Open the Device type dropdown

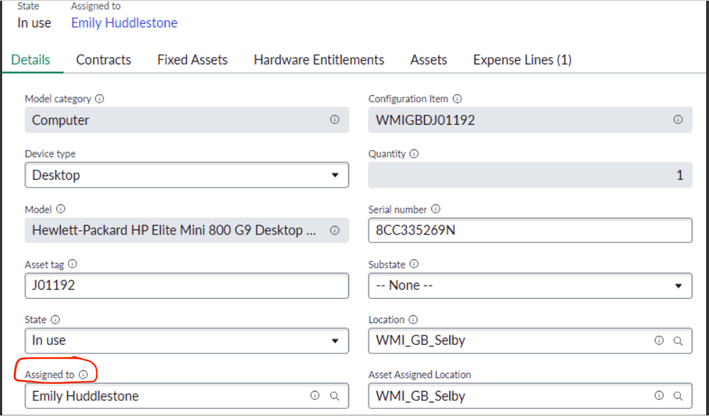tap(186, 175)
